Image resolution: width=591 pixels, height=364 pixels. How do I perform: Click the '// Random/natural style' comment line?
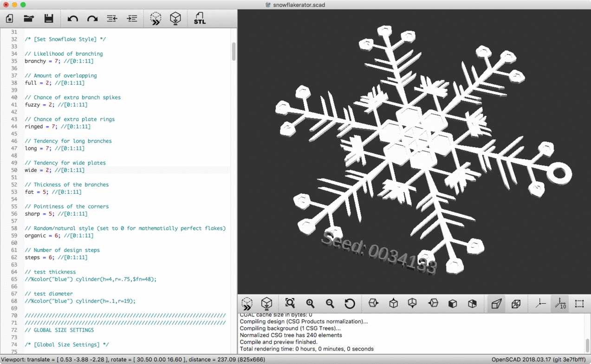tap(125, 228)
